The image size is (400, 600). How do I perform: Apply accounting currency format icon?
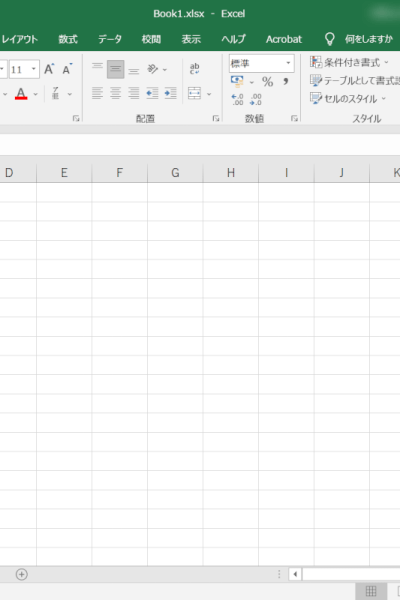pos(237,81)
